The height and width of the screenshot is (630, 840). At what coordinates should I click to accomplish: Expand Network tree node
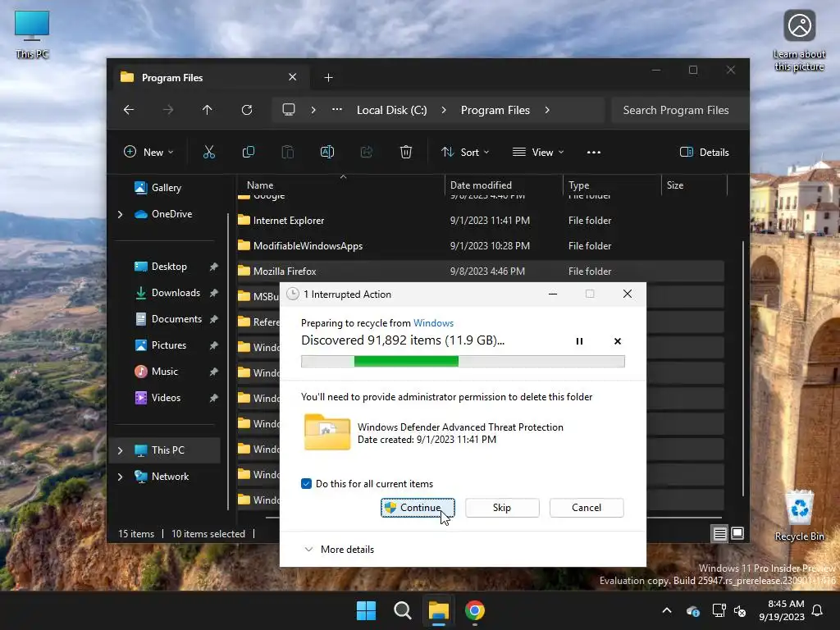tap(120, 477)
